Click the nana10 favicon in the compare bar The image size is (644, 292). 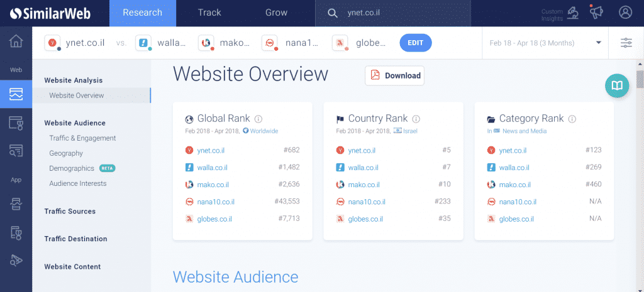[270, 43]
